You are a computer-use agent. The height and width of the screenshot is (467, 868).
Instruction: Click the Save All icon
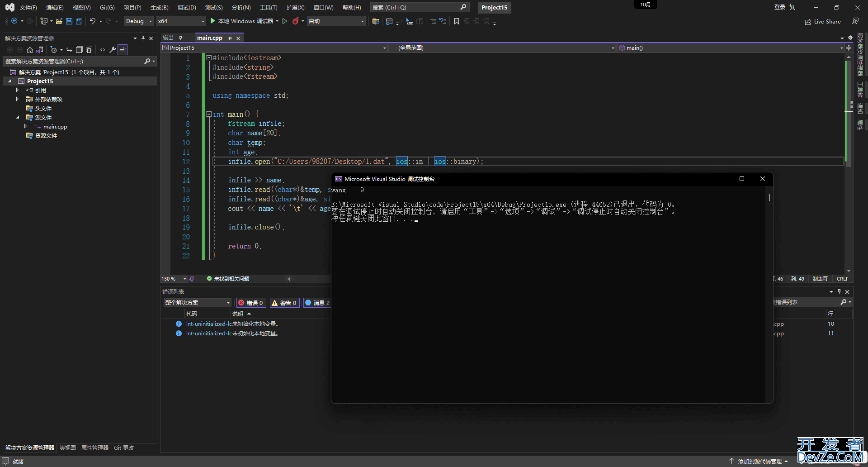coord(79,21)
